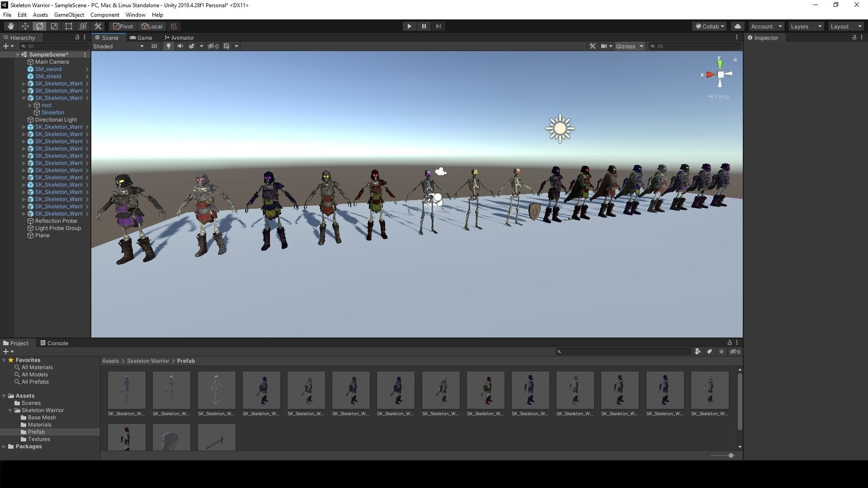Toggle the grid snapping icon
868x488 pixels.
coord(174,26)
